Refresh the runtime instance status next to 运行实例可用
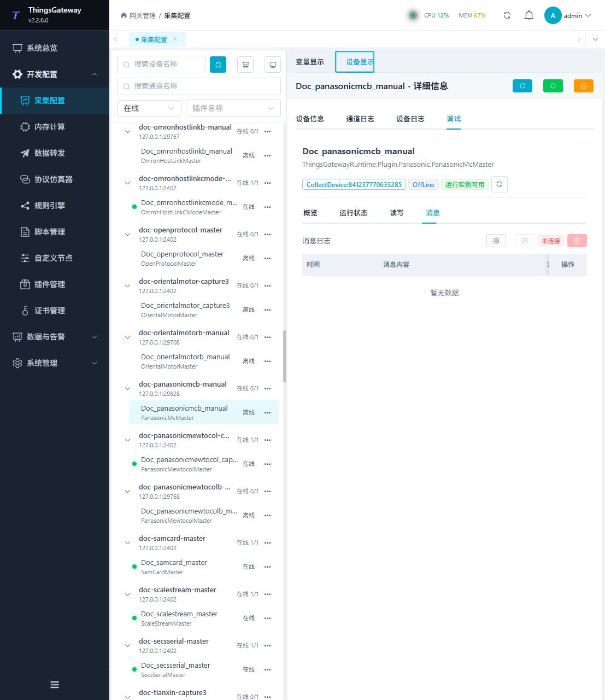This screenshot has height=700, width=605. [x=500, y=184]
